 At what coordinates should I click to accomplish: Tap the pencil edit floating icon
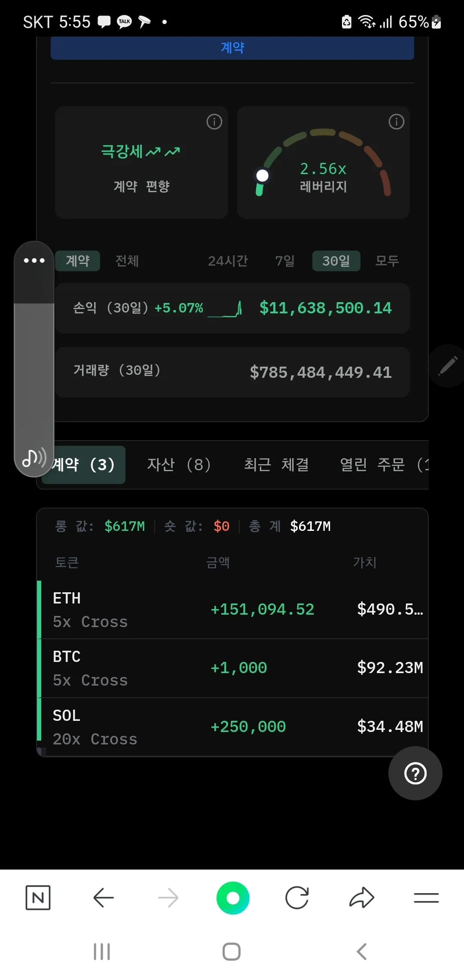coord(448,366)
